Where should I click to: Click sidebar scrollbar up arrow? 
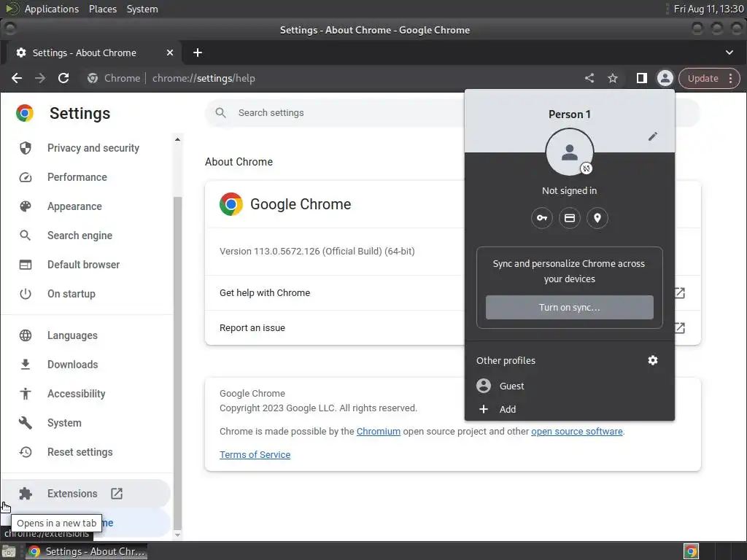177,139
